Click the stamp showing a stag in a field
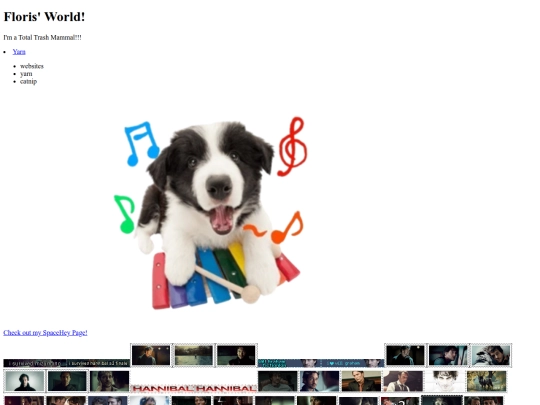This screenshot has width=540, height=405. point(486,381)
